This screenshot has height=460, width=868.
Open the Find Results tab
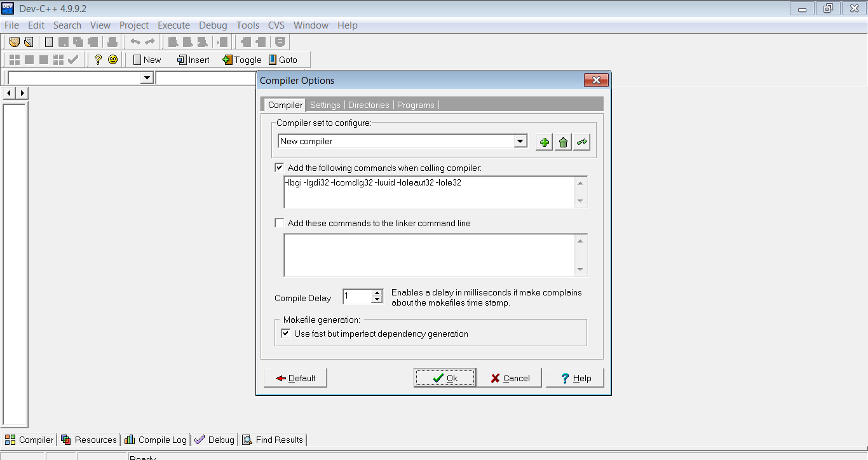[x=273, y=440]
